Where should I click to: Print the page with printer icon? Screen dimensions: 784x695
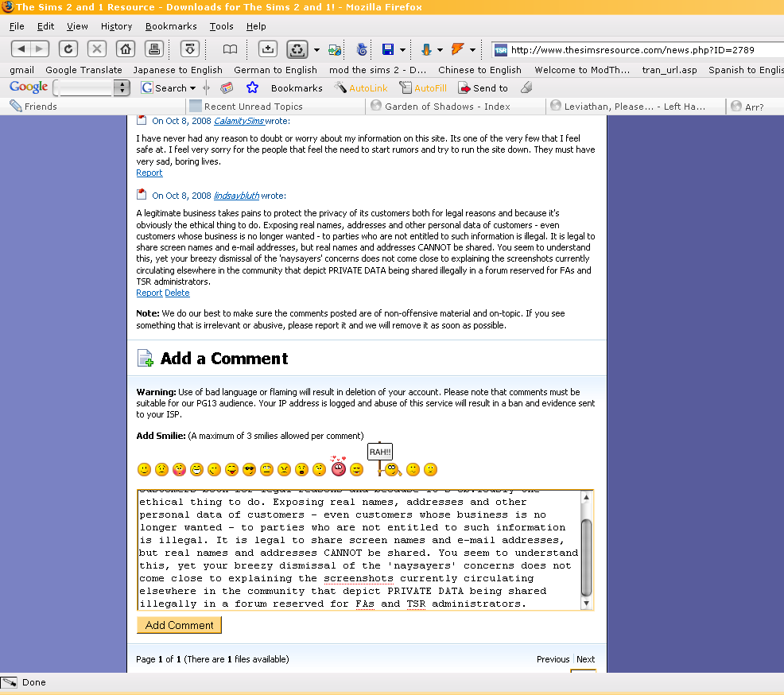(154, 49)
